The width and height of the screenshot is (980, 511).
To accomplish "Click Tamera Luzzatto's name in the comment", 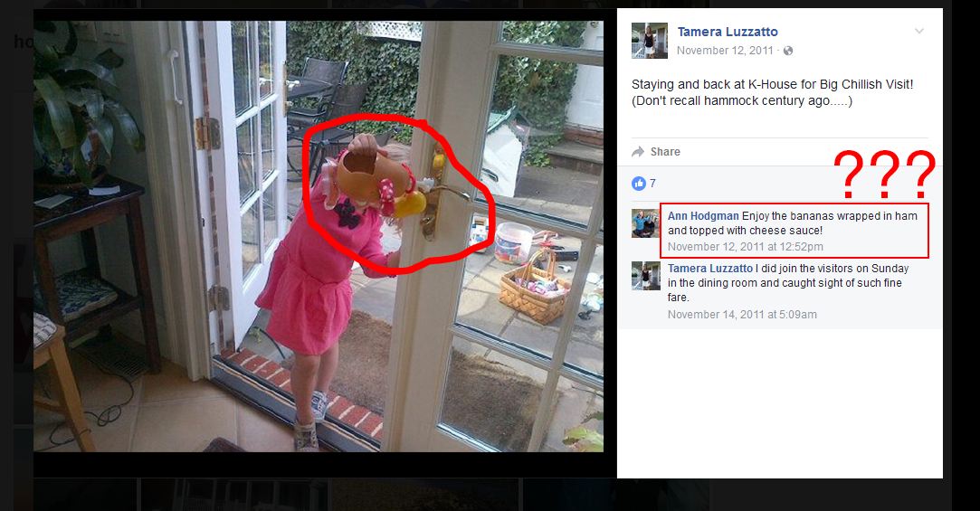I will (x=710, y=269).
